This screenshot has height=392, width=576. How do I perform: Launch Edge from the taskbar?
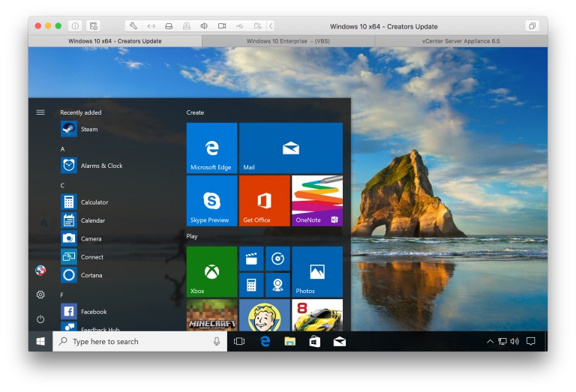(265, 341)
